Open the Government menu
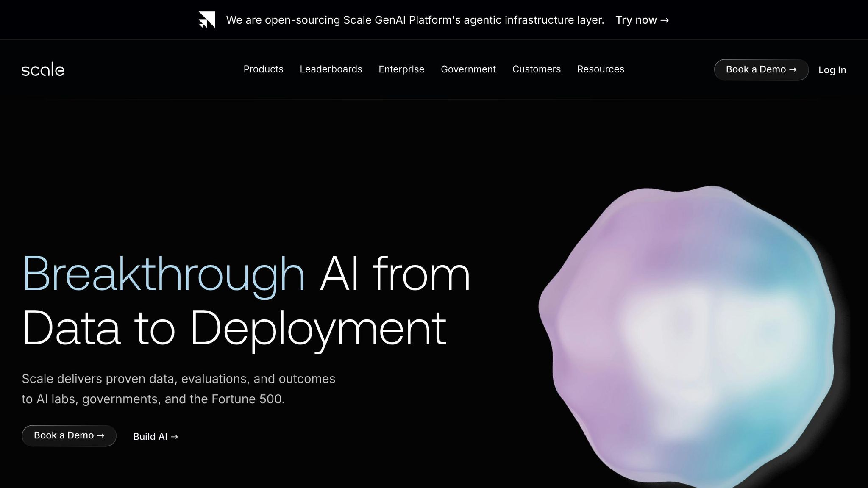The width and height of the screenshot is (868, 488). click(x=468, y=69)
